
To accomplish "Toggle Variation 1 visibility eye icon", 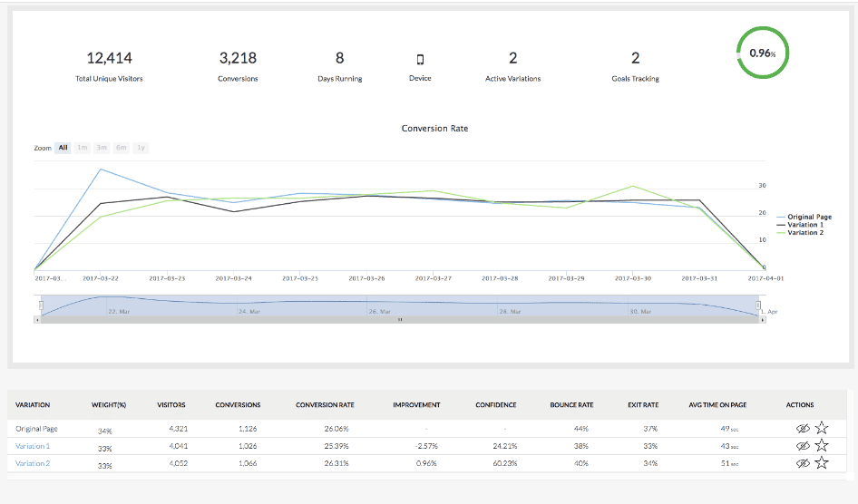I will [803, 445].
